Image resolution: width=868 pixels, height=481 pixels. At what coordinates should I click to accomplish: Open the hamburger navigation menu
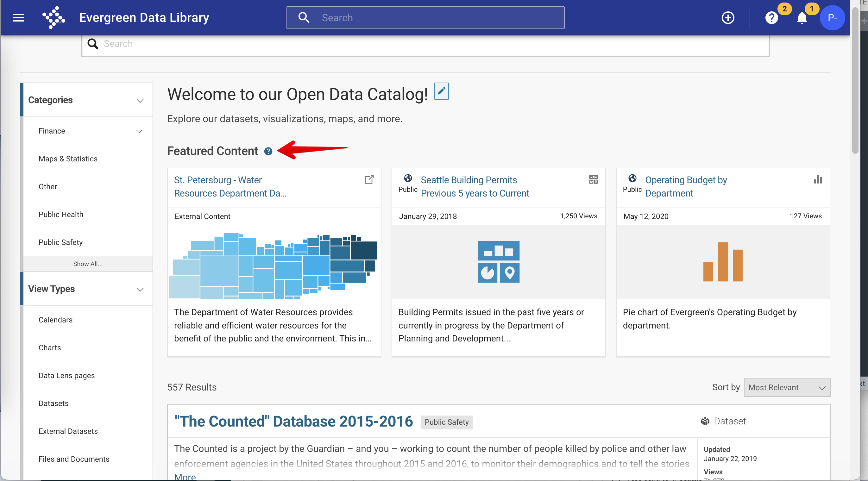pyautogui.click(x=18, y=17)
